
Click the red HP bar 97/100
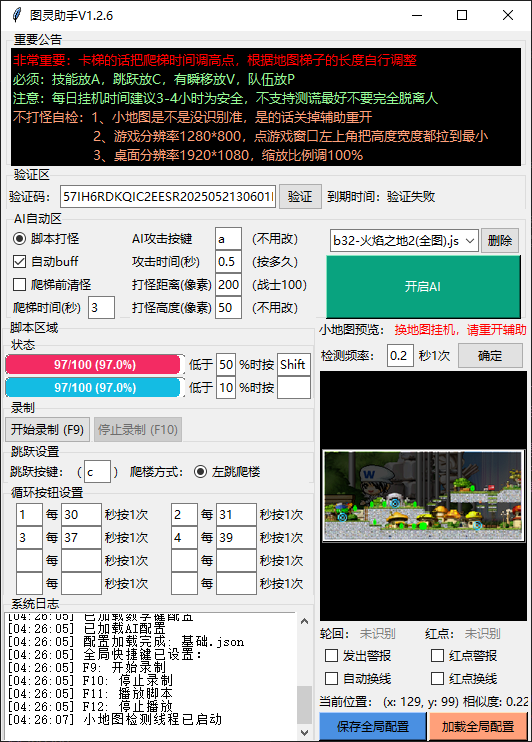[x=94, y=364]
